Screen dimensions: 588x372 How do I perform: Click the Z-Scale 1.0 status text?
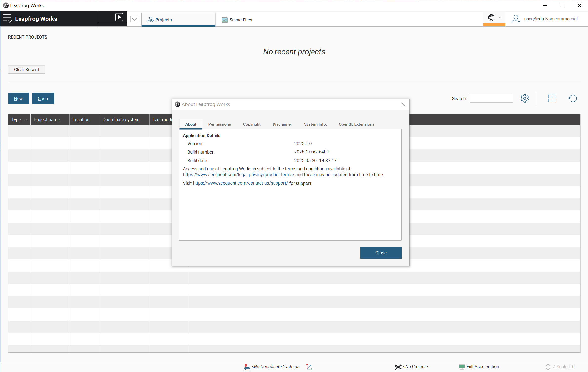click(x=564, y=367)
